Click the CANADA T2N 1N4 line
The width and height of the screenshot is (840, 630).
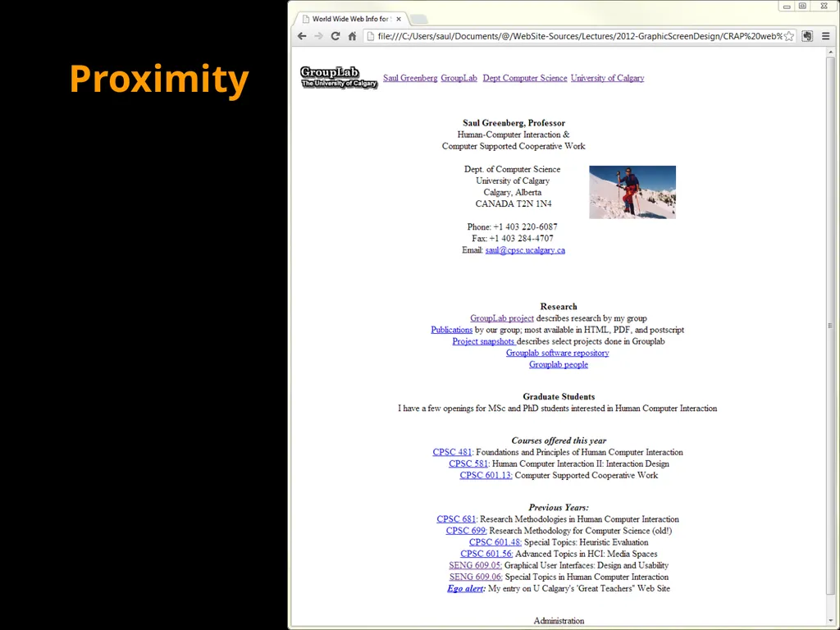coord(514,203)
